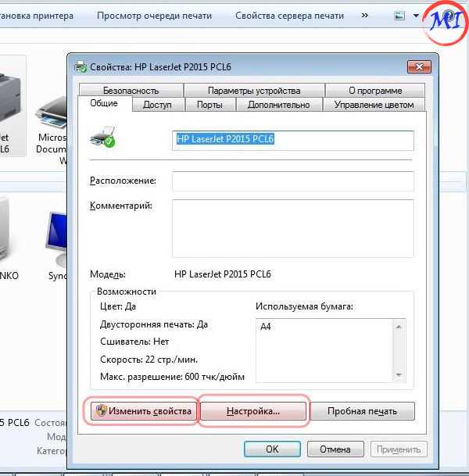
Task: Expand the toolbar overflow chevron
Action: 365,15
